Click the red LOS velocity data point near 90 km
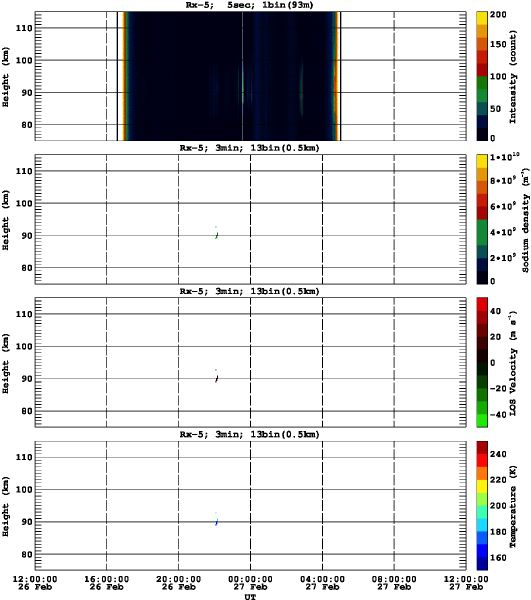Screen dimensions: 531x600 pos(217,378)
